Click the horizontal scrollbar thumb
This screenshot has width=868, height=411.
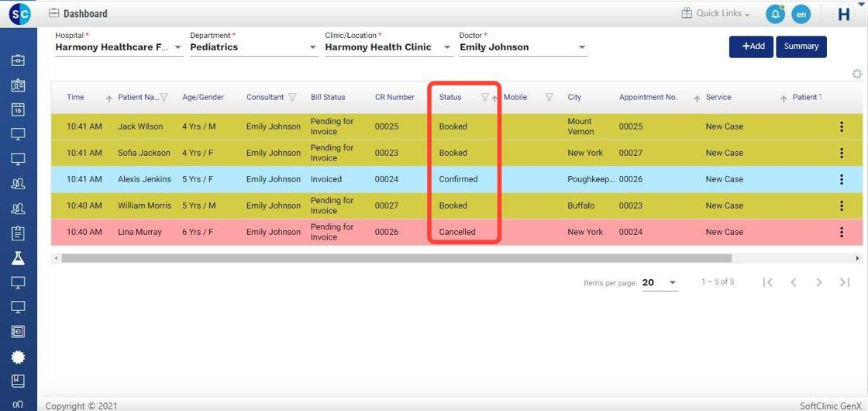point(396,258)
